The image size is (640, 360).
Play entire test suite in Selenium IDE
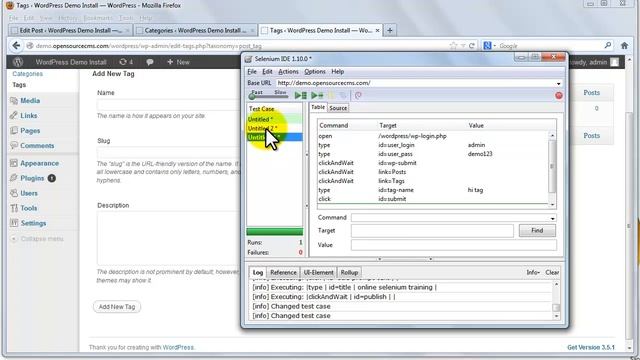tap(301, 96)
